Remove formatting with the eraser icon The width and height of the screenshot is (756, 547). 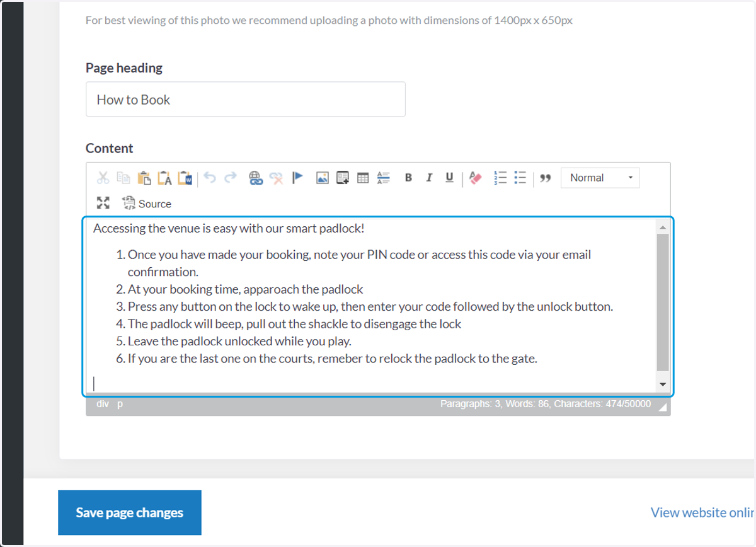click(475, 178)
